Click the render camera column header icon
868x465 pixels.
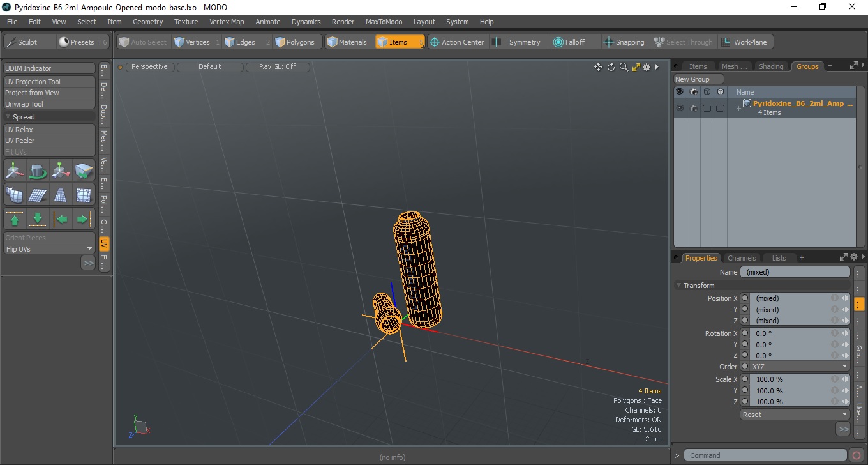pos(693,92)
